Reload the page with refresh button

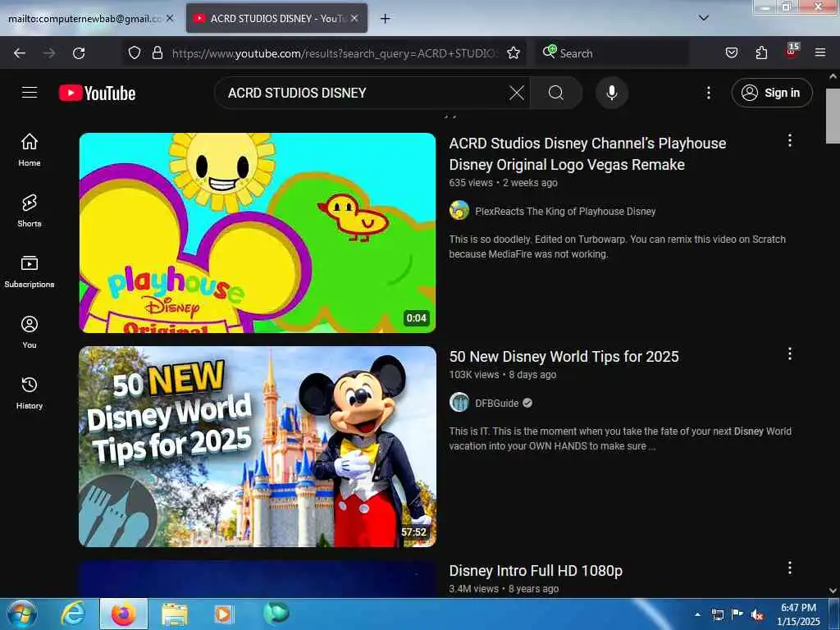click(x=79, y=53)
